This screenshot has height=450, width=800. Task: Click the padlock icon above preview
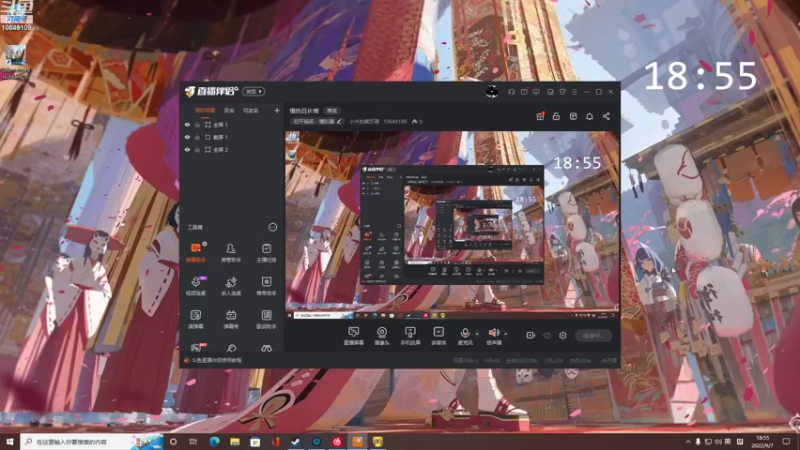pos(556,116)
